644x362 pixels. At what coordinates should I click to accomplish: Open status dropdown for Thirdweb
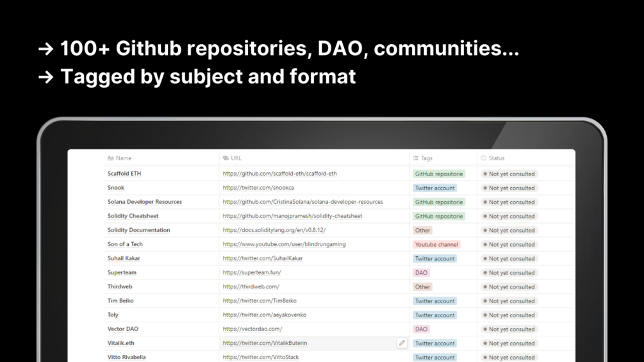(509, 287)
